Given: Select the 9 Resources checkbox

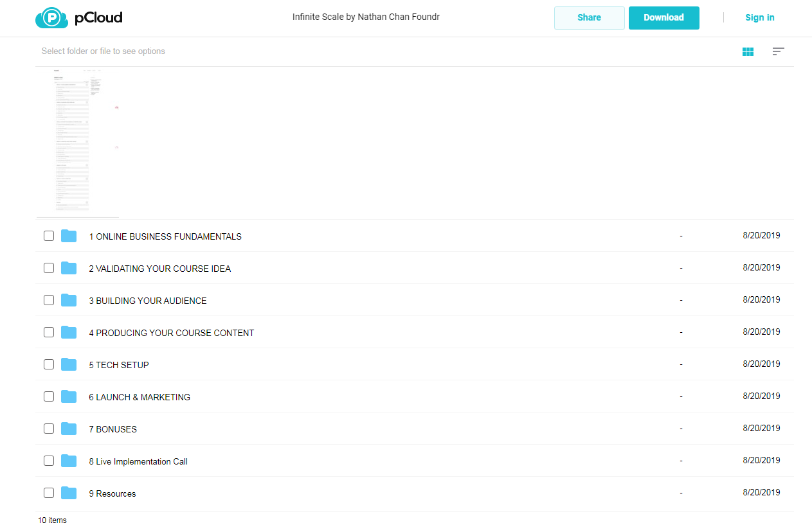Looking at the screenshot, I should [49, 493].
